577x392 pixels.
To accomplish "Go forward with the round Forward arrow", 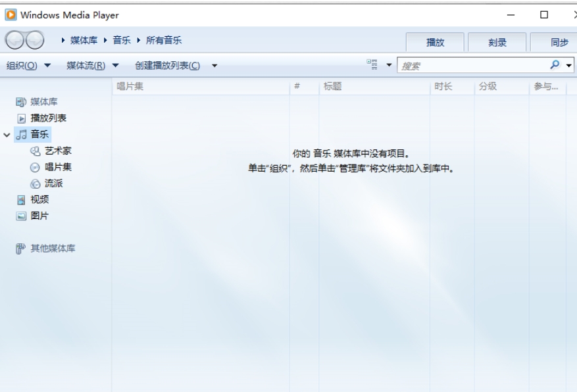I will coord(35,39).
